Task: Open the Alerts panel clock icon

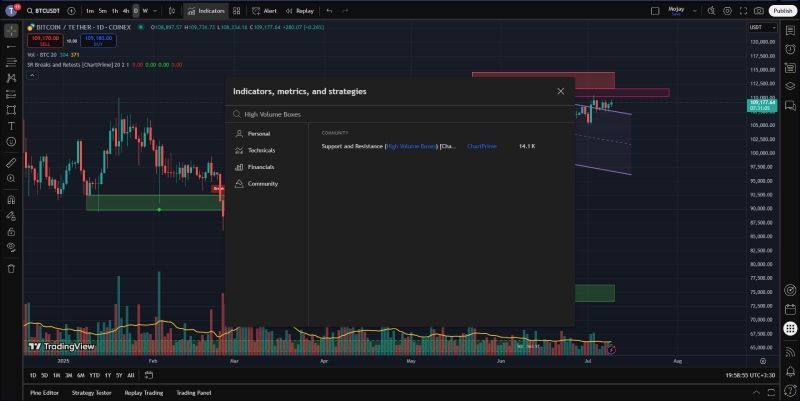Action: (x=790, y=49)
